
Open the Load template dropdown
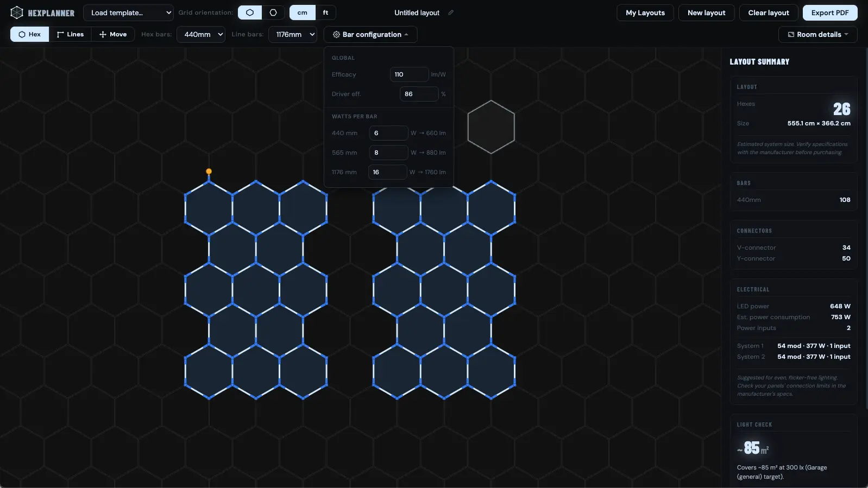[128, 12]
